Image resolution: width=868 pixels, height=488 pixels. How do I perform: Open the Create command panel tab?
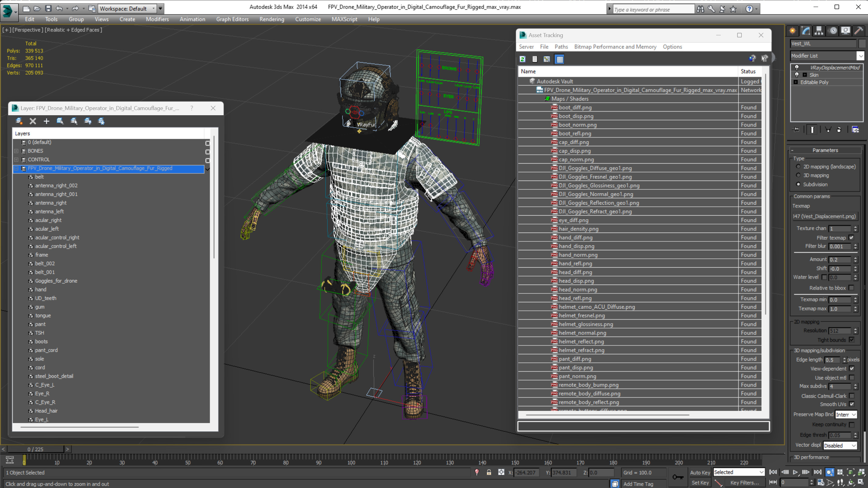pos(793,31)
